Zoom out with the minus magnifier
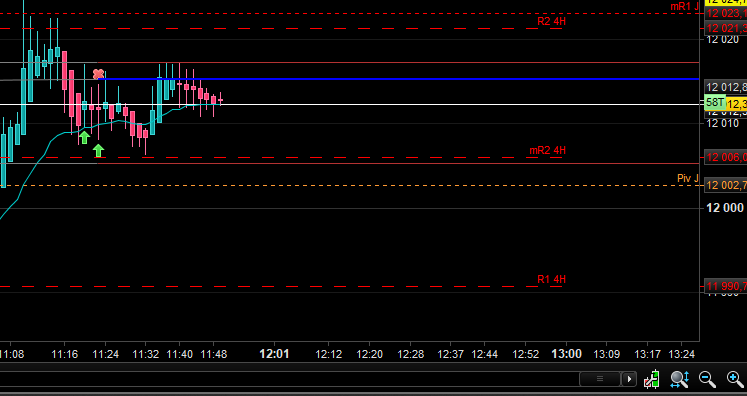 coord(707,379)
